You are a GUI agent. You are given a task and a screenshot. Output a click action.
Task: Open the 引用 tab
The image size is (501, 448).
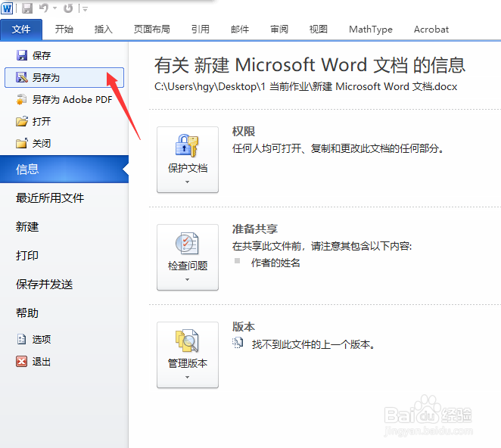point(201,30)
